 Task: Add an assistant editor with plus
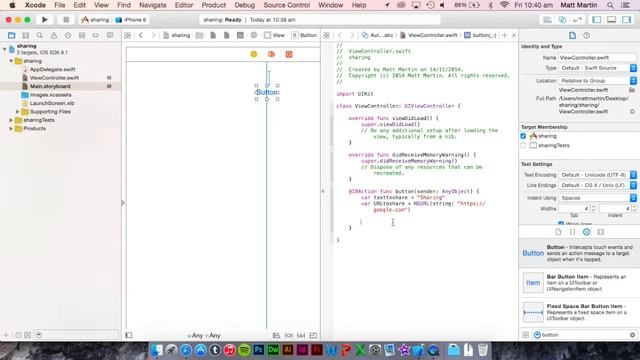[504, 36]
